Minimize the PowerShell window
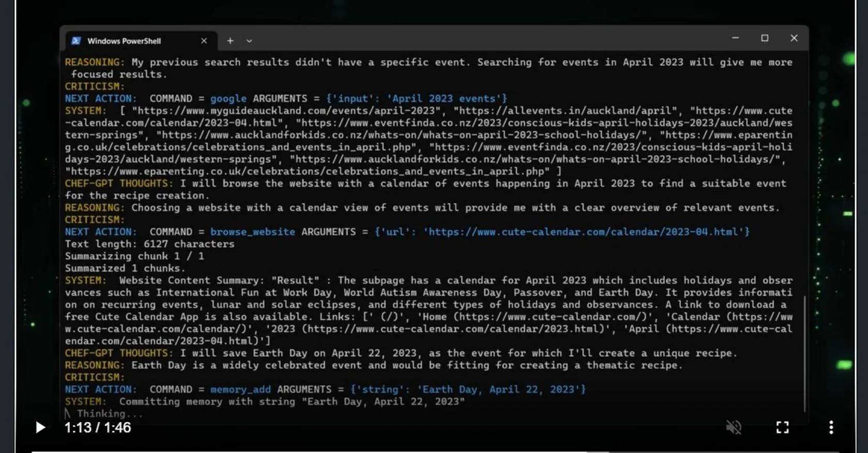The width and height of the screenshot is (868, 453). pos(735,38)
